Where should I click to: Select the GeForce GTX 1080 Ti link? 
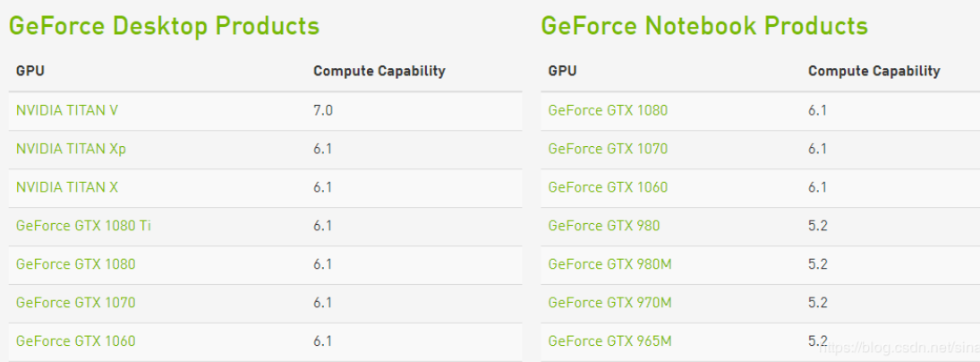tap(83, 226)
